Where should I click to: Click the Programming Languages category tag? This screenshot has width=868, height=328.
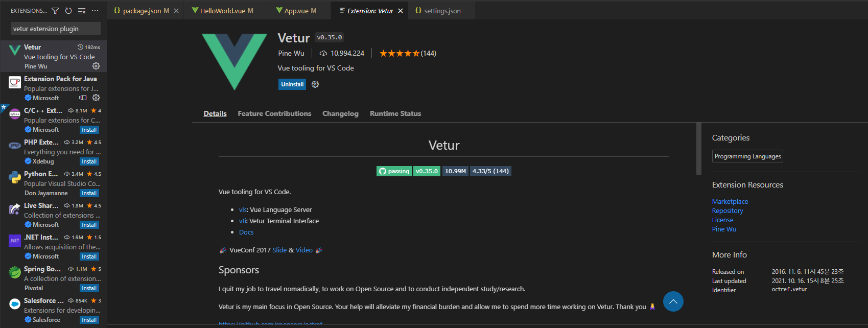tap(747, 156)
